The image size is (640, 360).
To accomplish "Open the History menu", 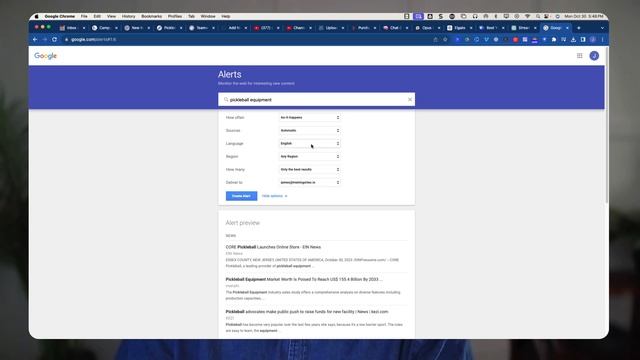I will point(128,16).
